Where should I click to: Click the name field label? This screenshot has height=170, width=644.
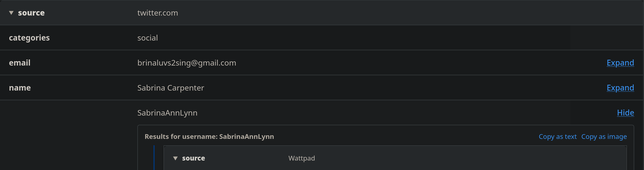pyautogui.click(x=20, y=88)
